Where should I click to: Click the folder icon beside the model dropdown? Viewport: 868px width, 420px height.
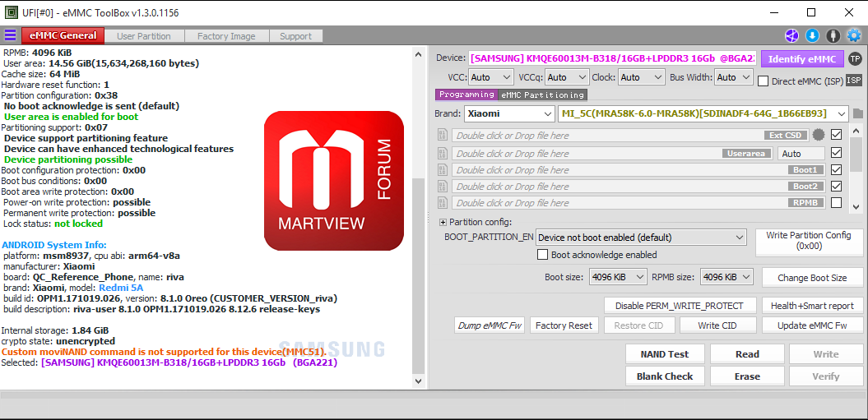[x=858, y=114]
